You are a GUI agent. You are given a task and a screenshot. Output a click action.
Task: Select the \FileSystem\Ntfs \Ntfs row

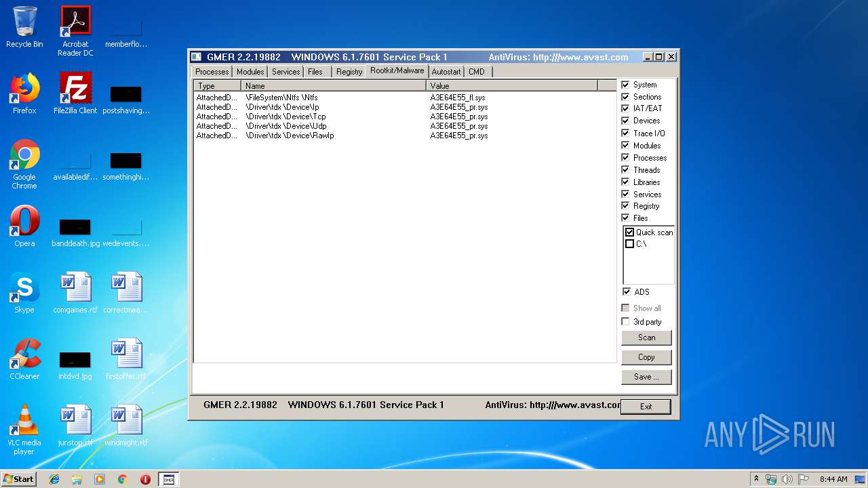(x=404, y=98)
